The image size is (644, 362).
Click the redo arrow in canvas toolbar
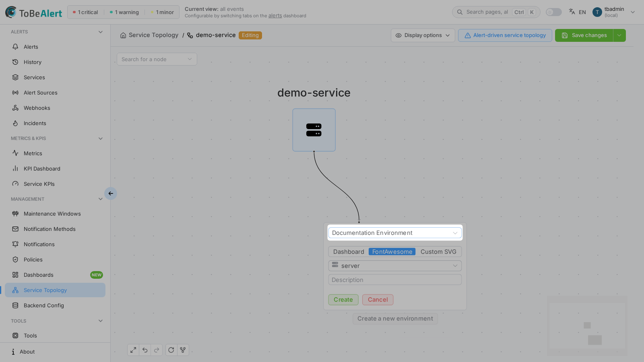[157, 350]
